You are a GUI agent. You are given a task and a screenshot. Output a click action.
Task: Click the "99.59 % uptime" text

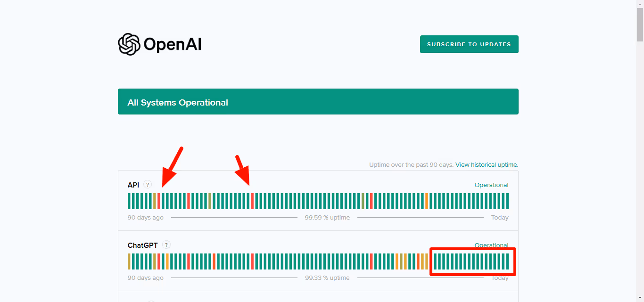point(327,218)
